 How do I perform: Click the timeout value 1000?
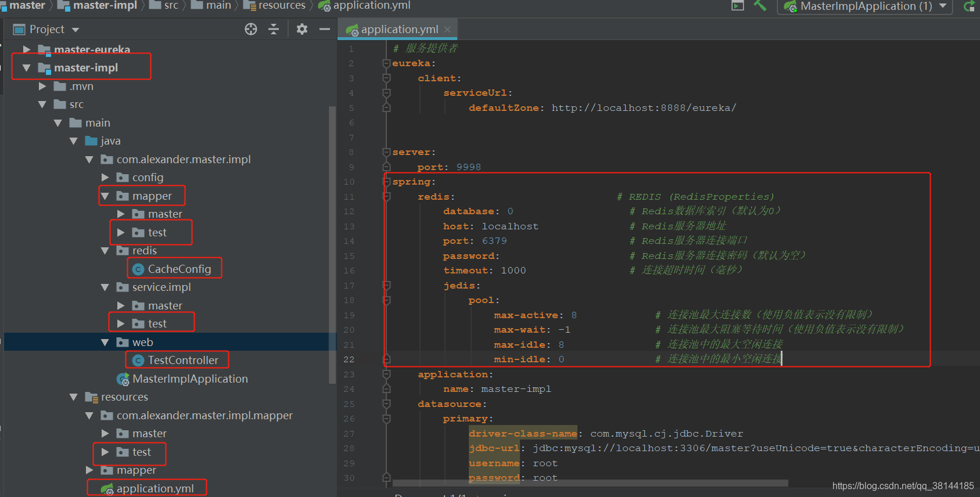(x=513, y=271)
